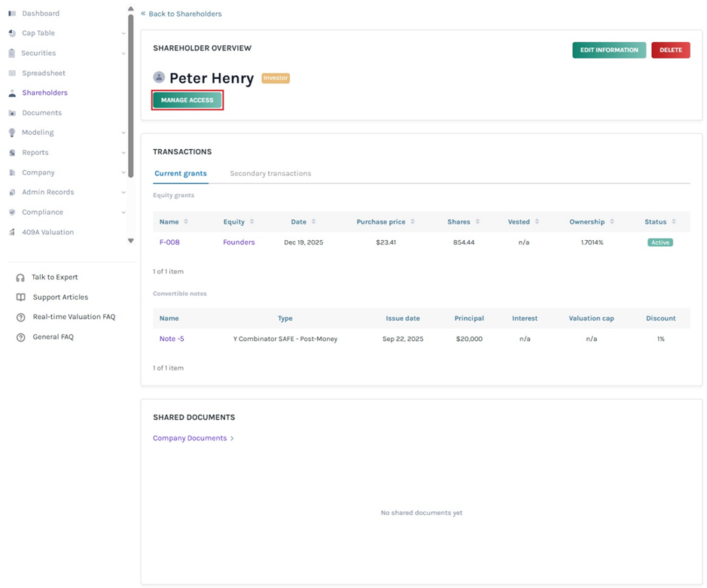Click the Cap Table pie icon
Screen dimensions: 707x588
click(12, 33)
